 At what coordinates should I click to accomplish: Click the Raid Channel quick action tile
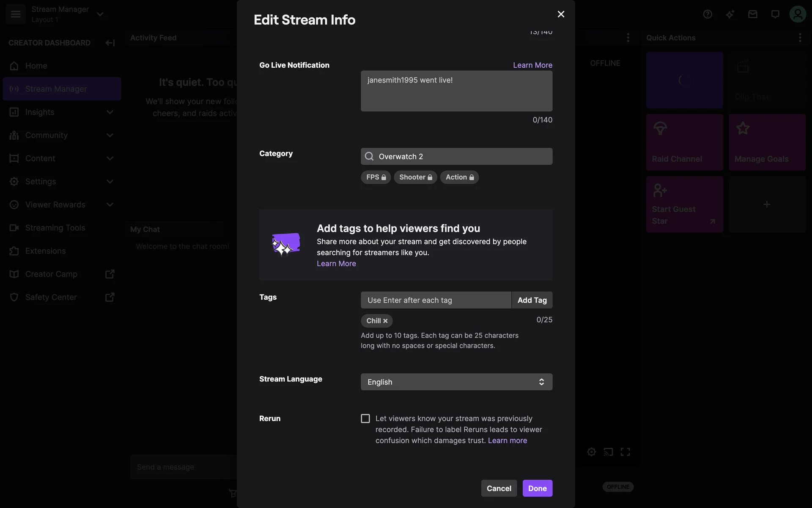tap(684, 142)
